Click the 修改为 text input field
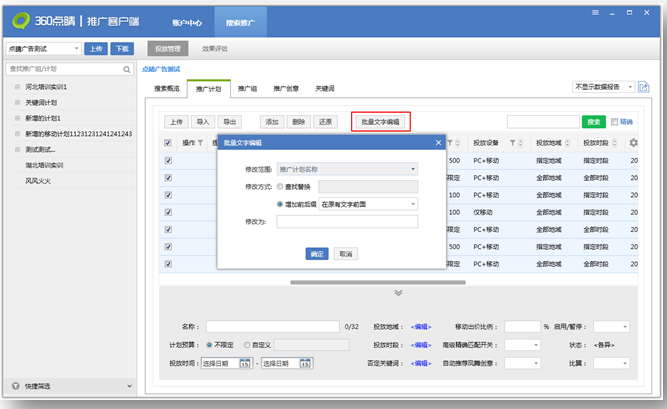This screenshot has height=409, width=667. coord(347,222)
